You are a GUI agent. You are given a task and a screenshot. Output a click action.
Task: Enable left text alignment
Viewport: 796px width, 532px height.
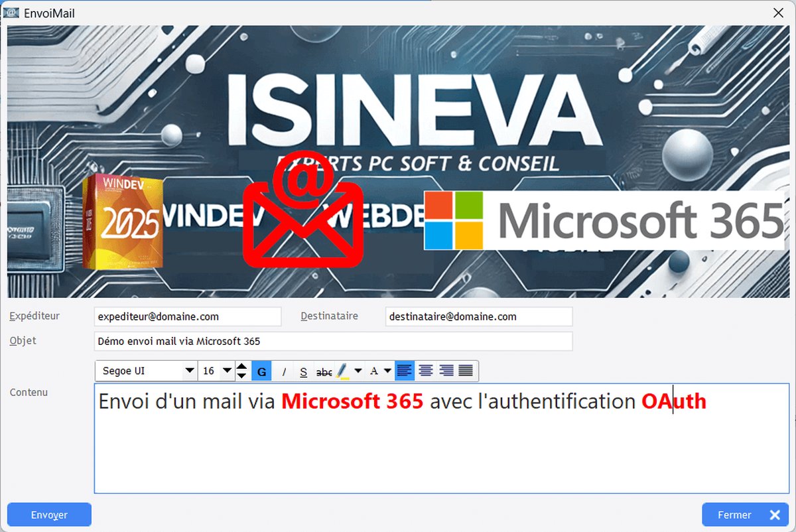pos(404,371)
